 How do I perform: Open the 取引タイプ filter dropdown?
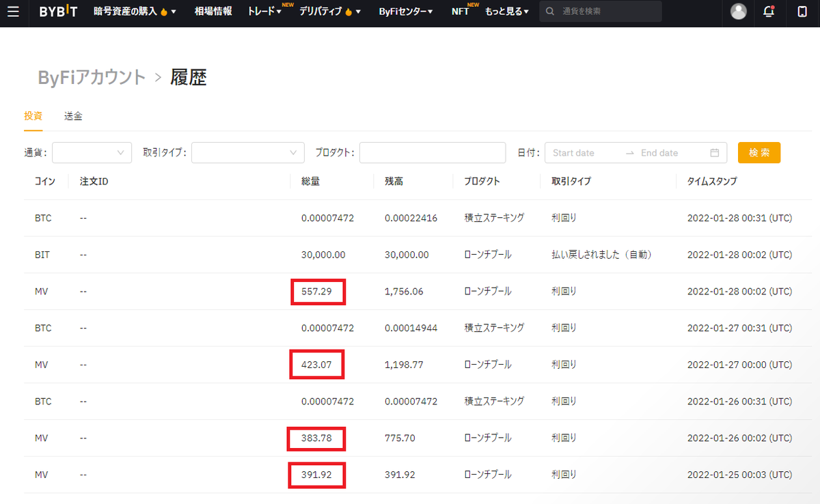click(248, 153)
